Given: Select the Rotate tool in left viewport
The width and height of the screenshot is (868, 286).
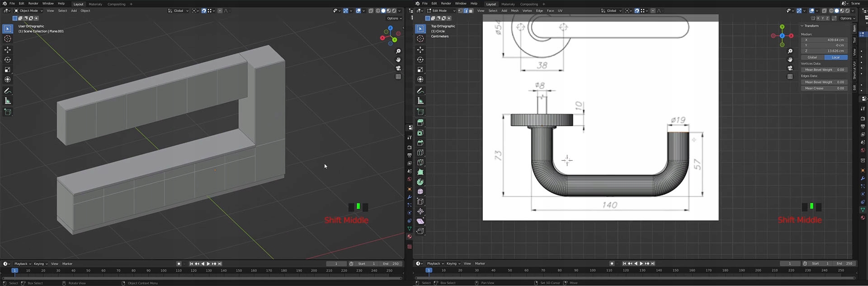Looking at the screenshot, I should [x=8, y=60].
